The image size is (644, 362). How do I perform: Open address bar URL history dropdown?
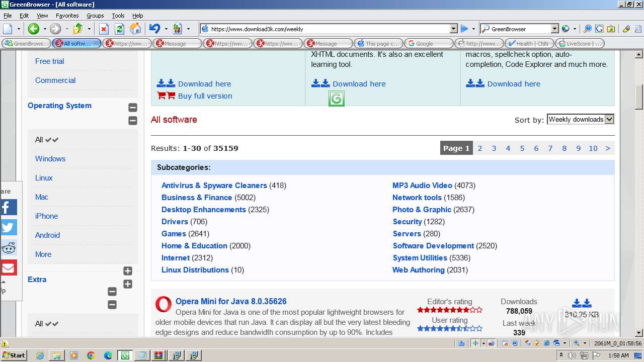(453, 29)
